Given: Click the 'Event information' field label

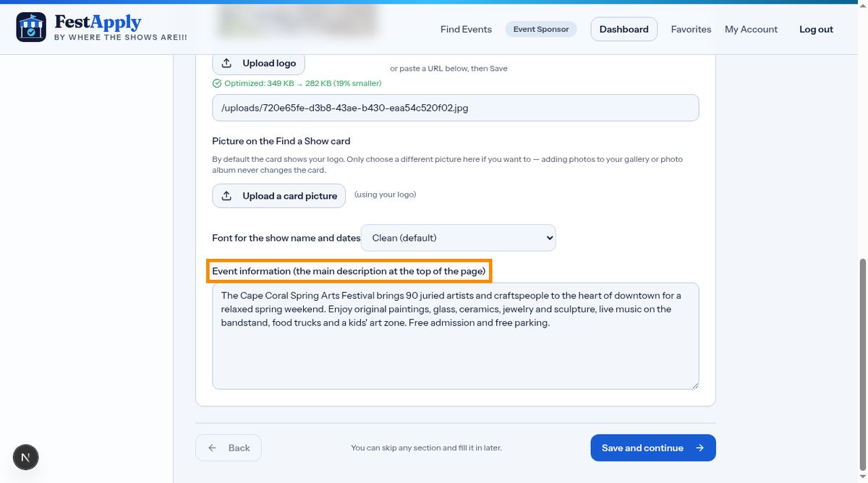Looking at the screenshot, I should 349,271.
